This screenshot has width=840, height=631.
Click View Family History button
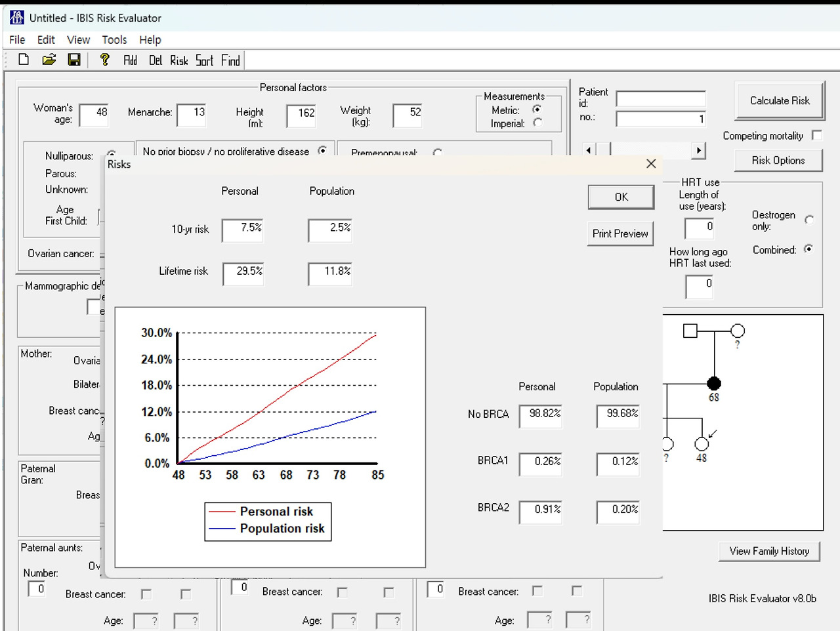point(769,551)
